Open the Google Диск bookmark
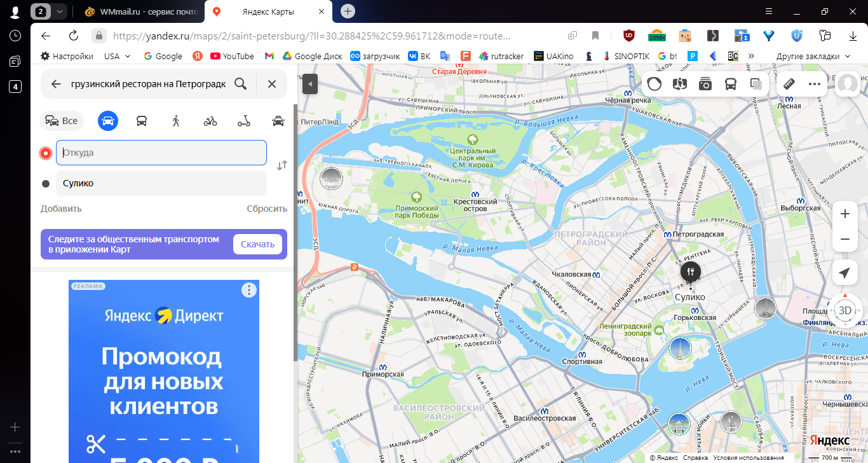The image size is (868, 463). click(x=313, y=56)
